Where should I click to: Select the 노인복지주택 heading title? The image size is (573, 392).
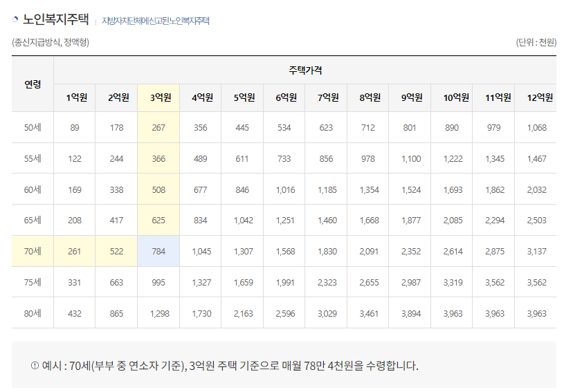click(x=56, y=19)
